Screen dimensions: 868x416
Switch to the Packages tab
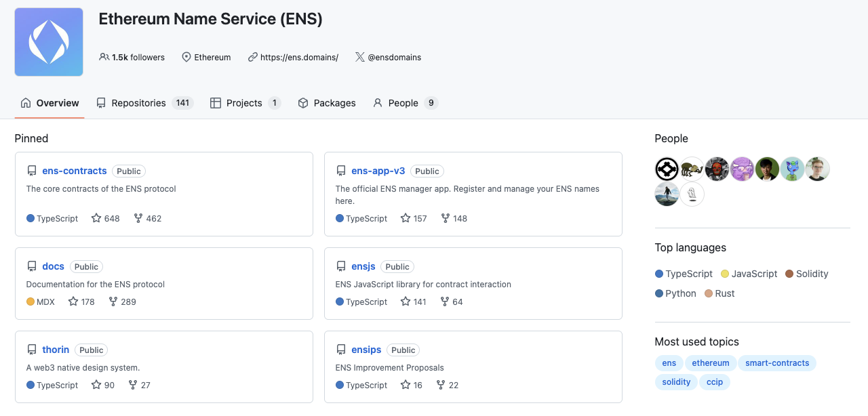click(327, 103)
